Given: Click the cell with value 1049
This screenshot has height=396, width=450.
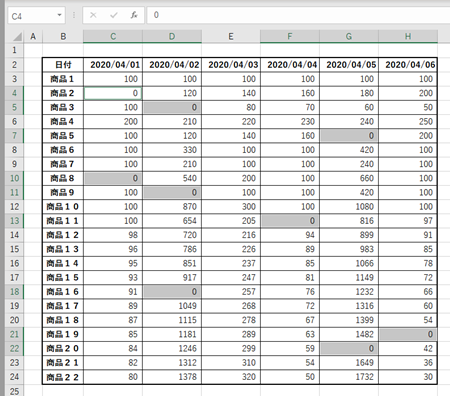Looking at the screenshot, I should click(x=172, y=306).
